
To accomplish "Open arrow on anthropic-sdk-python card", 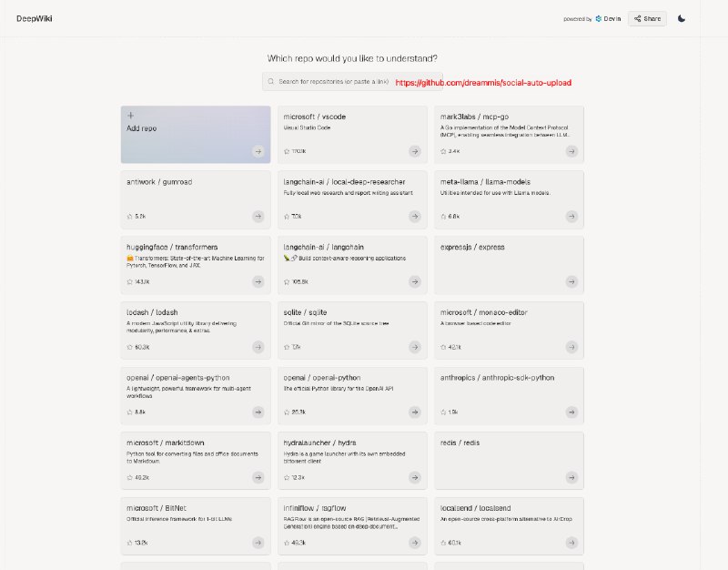I will pos(571,412).
